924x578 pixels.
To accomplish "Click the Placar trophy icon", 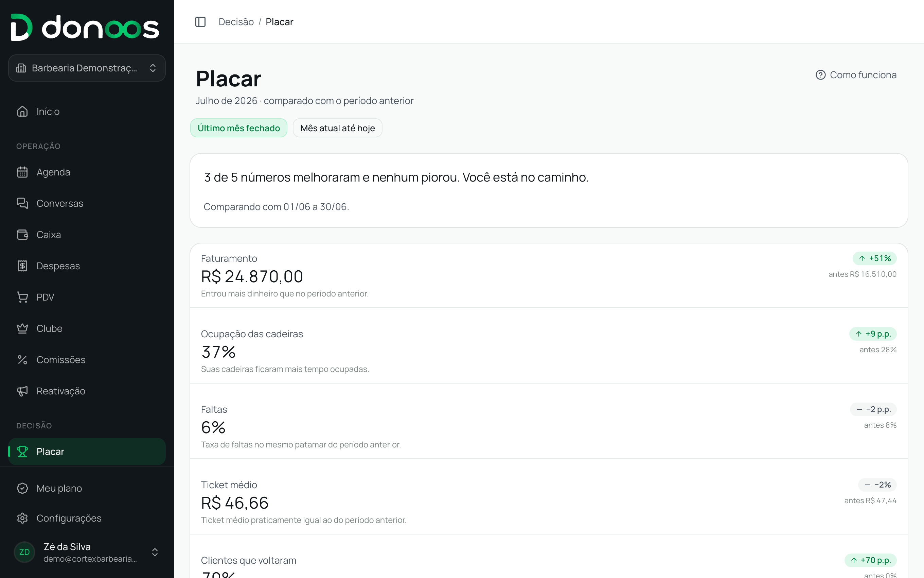I will pyautogui.click(x=22, y=452).
